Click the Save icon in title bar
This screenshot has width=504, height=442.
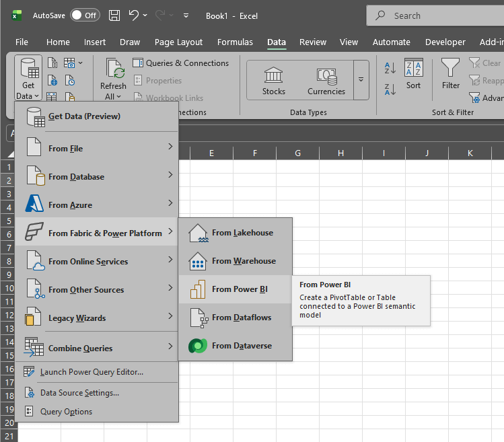pyautogui.click(x=114, y=15)
